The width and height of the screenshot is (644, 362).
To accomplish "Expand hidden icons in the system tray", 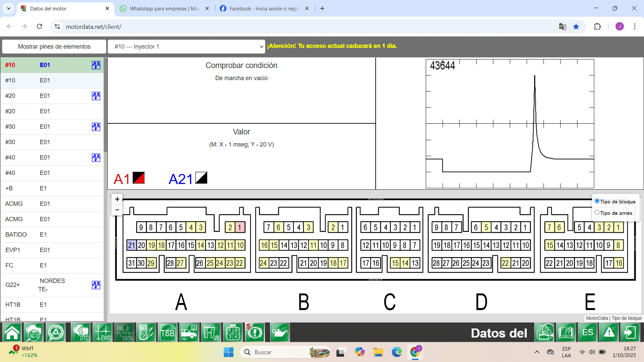I will (x=537, y=352).
